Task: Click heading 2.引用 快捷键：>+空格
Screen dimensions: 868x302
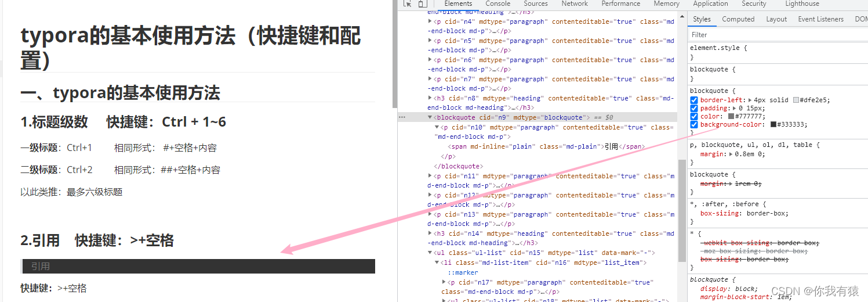Action: 97,240
